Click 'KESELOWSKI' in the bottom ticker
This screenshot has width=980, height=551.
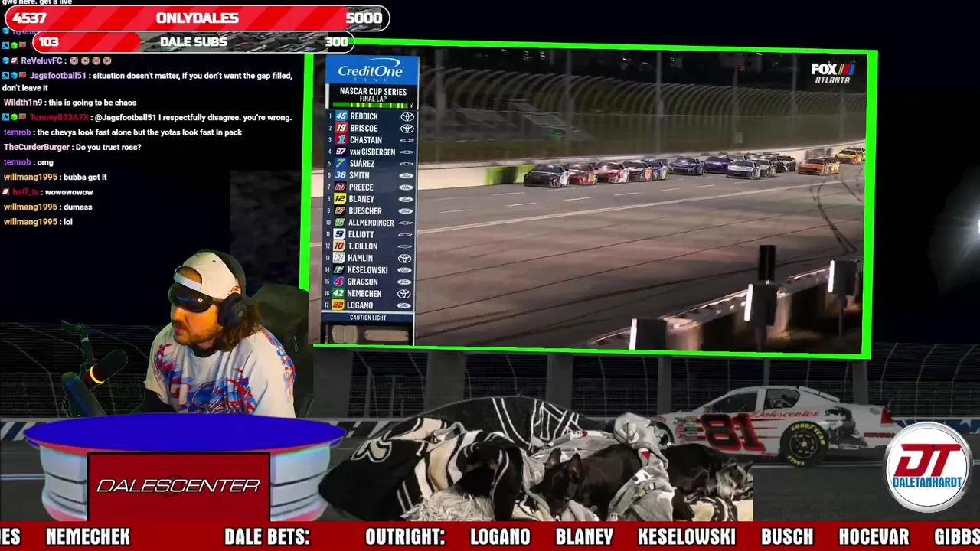pyautogui.click(x=687, y=536)
